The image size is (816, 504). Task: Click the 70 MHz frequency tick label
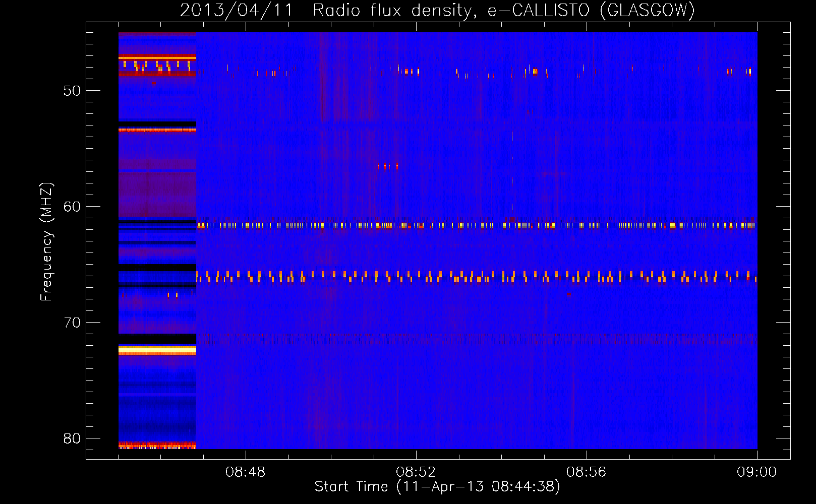(72, 323)
